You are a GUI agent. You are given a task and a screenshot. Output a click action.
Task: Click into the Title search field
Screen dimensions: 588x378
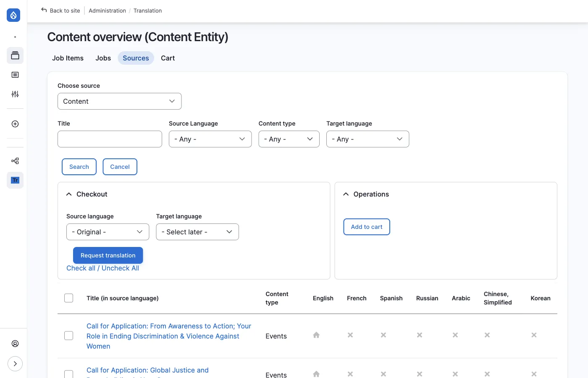pyautogui.click(x=110, y=139)
